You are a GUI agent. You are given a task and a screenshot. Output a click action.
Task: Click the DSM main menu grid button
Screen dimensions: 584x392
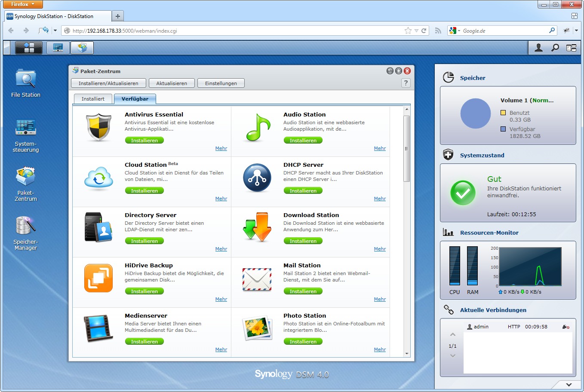(x=29, y=48)
